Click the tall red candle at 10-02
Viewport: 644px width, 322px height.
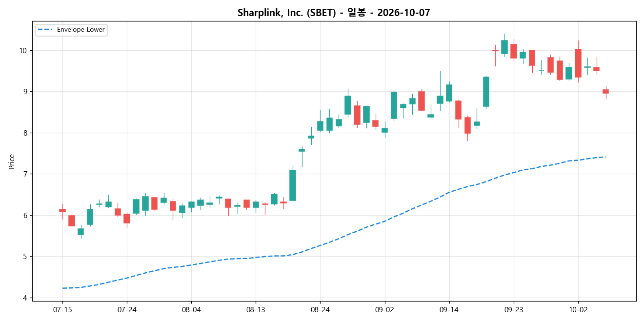[x=578, y=63]
